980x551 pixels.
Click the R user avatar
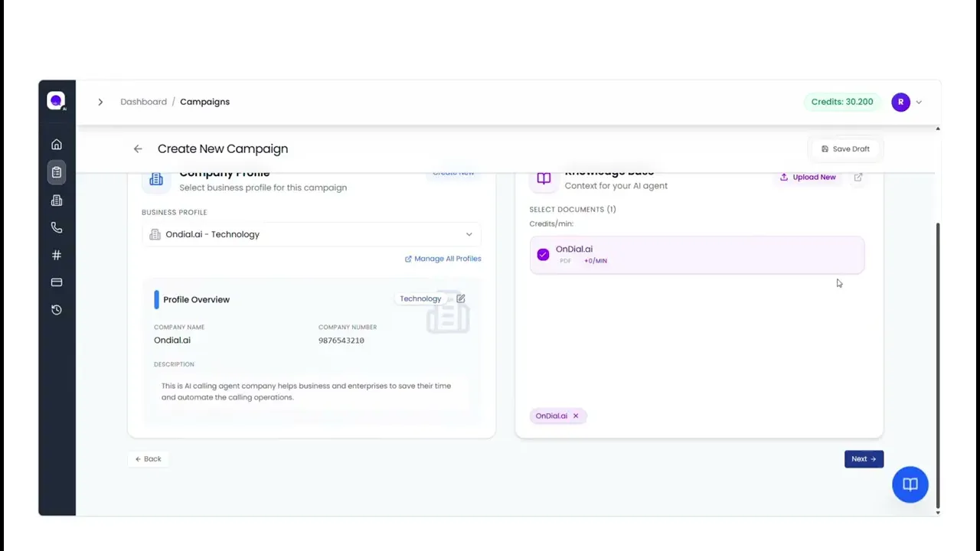(x=900, y=102)
